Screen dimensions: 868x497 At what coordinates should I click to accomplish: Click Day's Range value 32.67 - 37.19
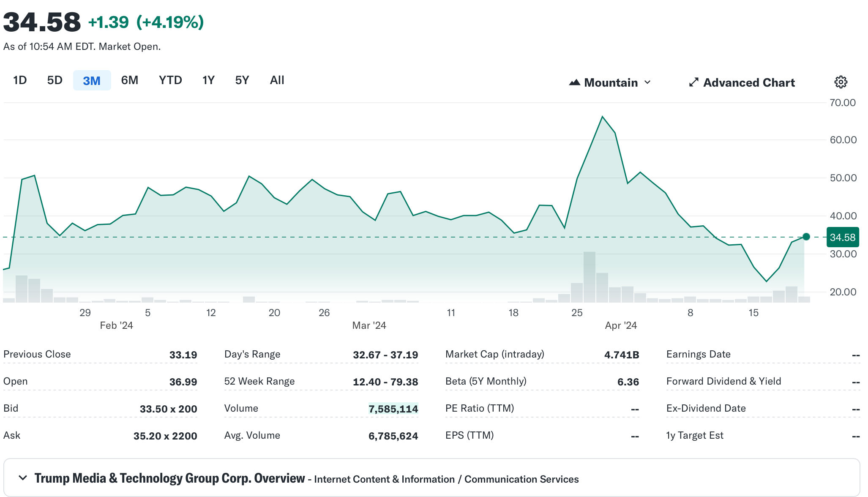[385, 355]
